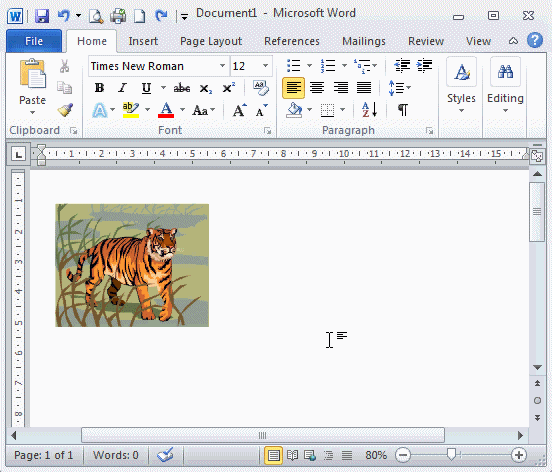
Task: Grow the font size
Action: click(x=240, y=110)
